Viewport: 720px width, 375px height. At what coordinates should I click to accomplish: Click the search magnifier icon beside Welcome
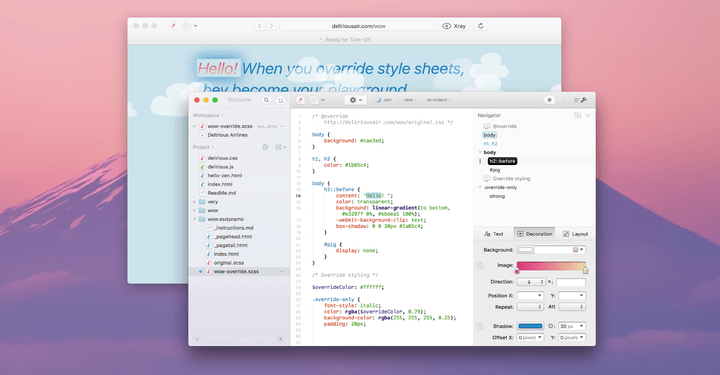coord(266,100)
